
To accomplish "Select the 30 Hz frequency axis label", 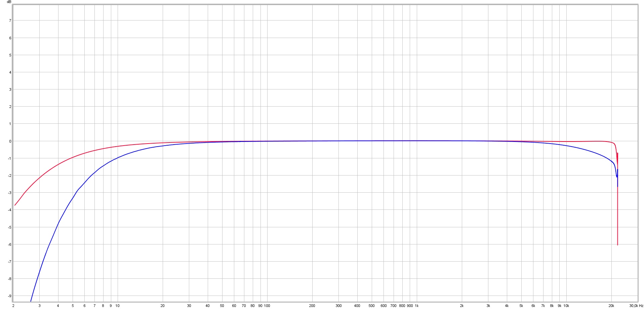I will [x=189, y=306].
